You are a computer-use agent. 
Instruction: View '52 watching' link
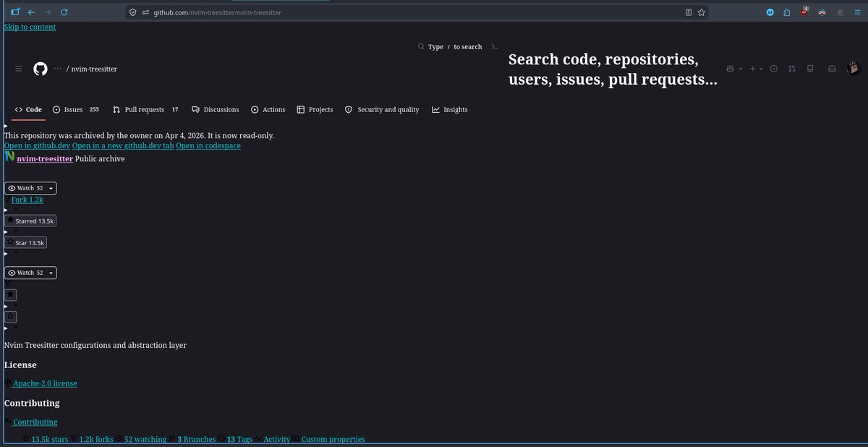tap(145, 439)
